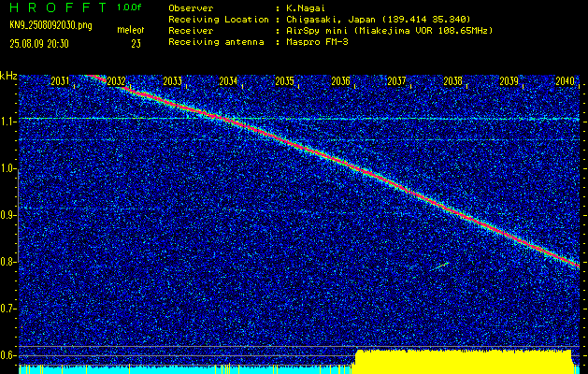Viewport: 588px width, 374px height.
Task: Click the 2034 time marker
Action: [228, 81]
